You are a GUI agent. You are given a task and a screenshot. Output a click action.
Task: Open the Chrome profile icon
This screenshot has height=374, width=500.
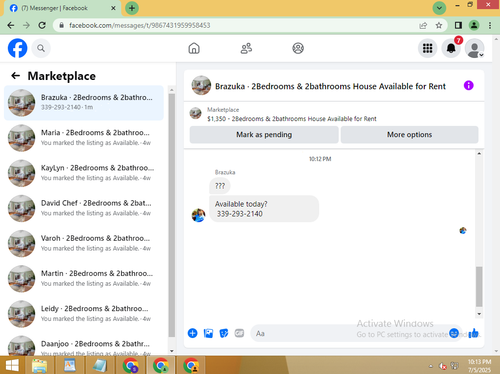tap(474, 25)
